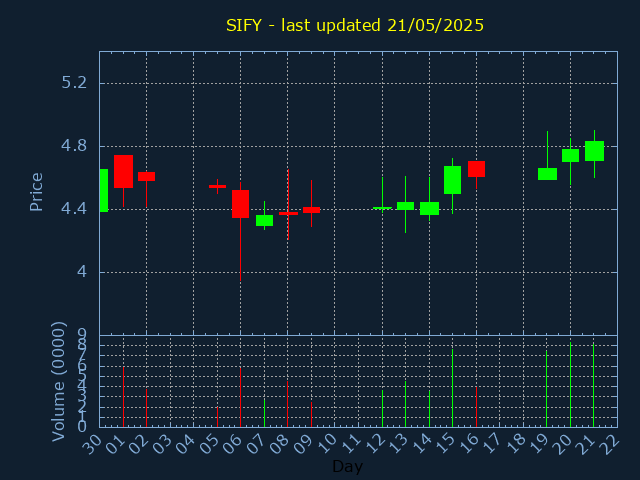Click the green volume bar for day 21
Screen dimensions: 640x480
pyautogui.click(x=593, y=385)
